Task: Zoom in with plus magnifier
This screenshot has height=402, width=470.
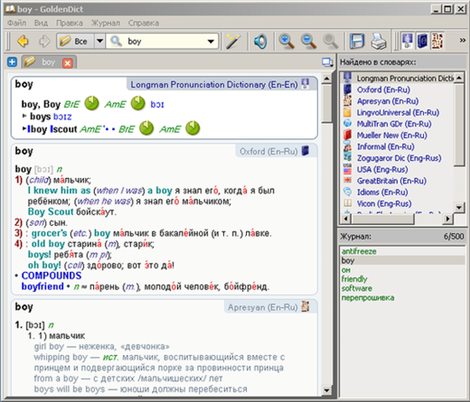Action: click(x=286, y=41)
